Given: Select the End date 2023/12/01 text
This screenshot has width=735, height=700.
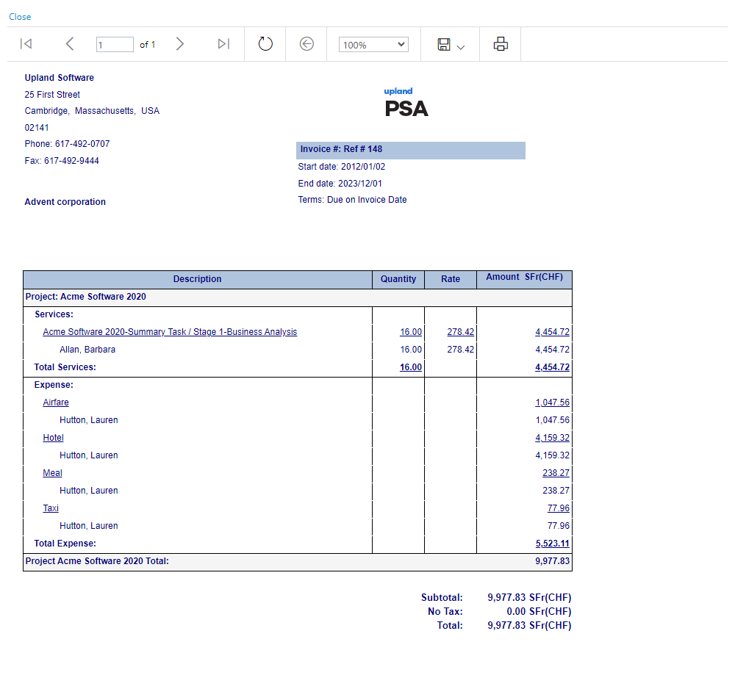Looking at the screenshot, I should 340,184.
